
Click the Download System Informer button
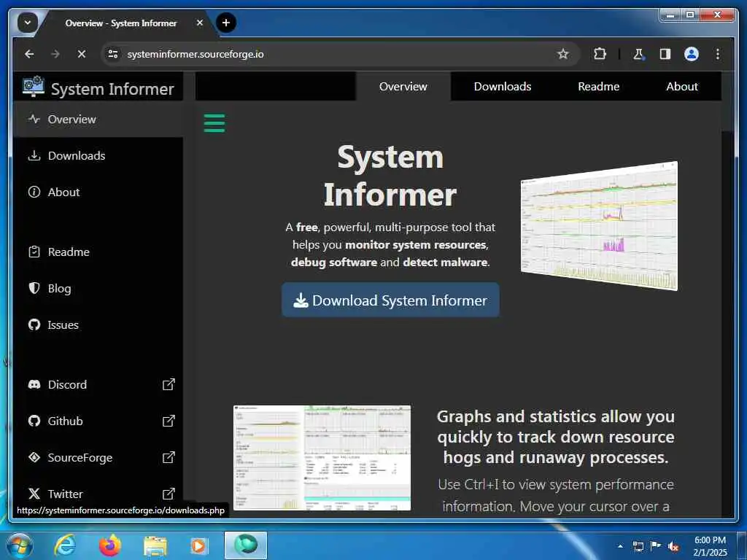(x=390, y=300)
